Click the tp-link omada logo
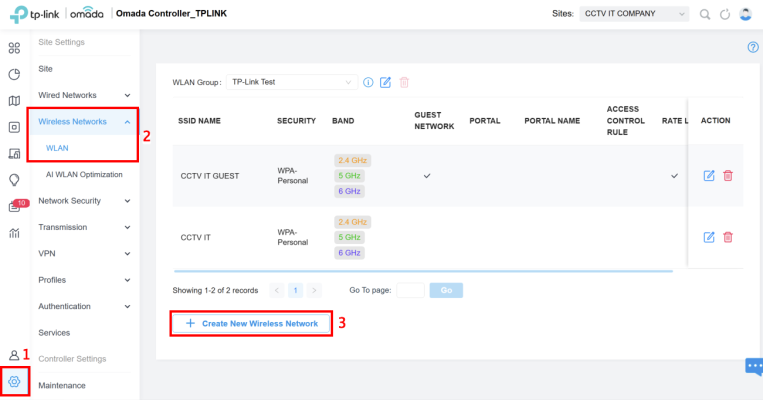This screenshot has width=763, height=400. [57, 14]
